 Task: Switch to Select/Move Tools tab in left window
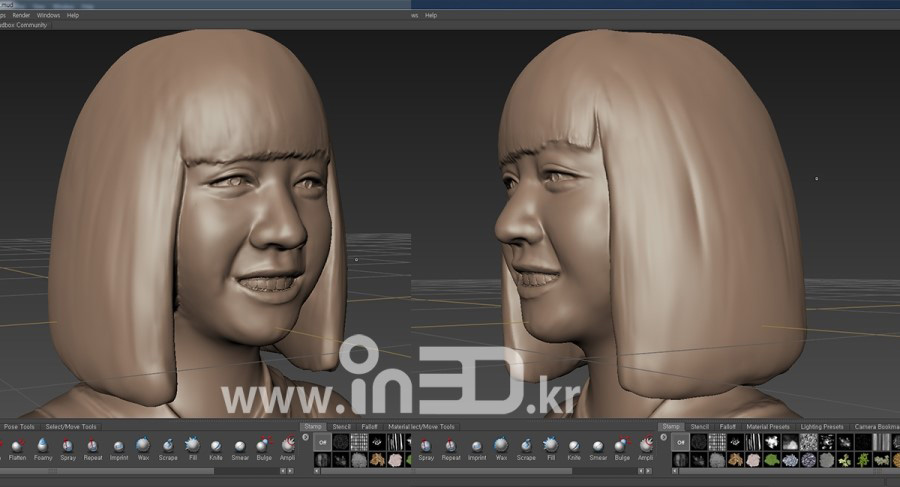pyautogui.click(x=71, y=427)
